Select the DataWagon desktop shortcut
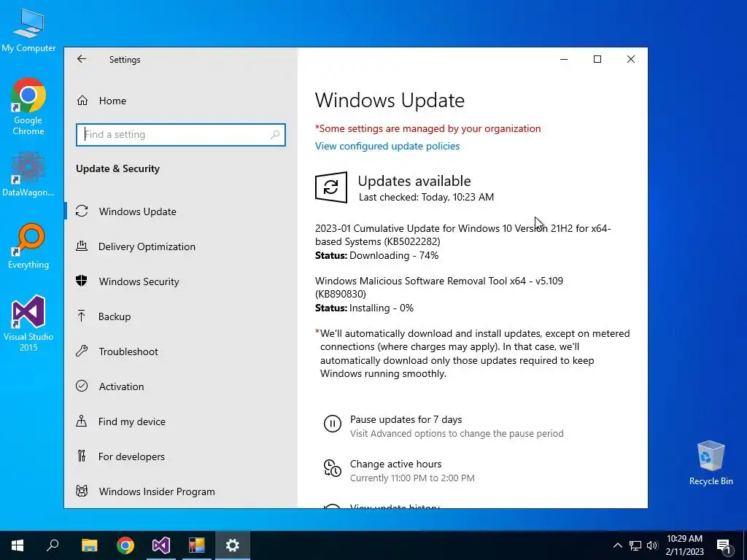 (x=28, y=174)
